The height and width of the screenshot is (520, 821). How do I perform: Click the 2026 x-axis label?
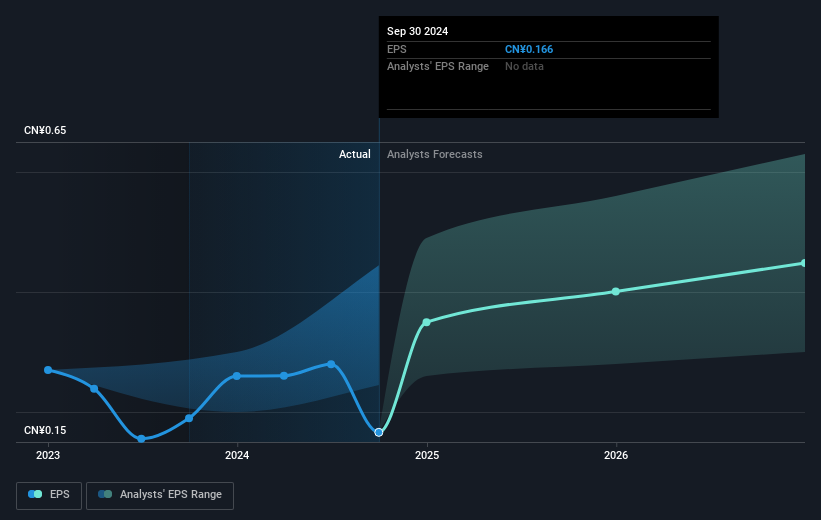click(x=616, y=456)
